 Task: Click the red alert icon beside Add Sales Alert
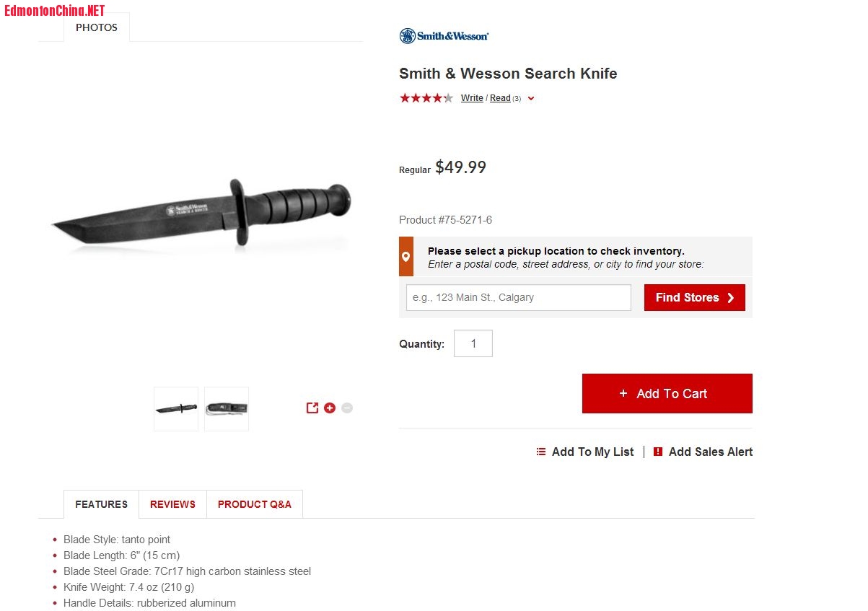click(658, 452)
